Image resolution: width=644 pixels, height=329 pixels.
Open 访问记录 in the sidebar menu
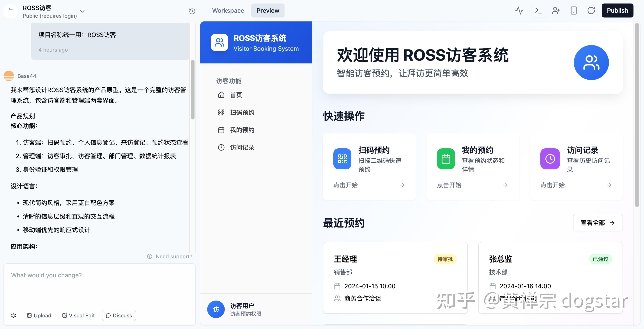click(x=256, y=147)
